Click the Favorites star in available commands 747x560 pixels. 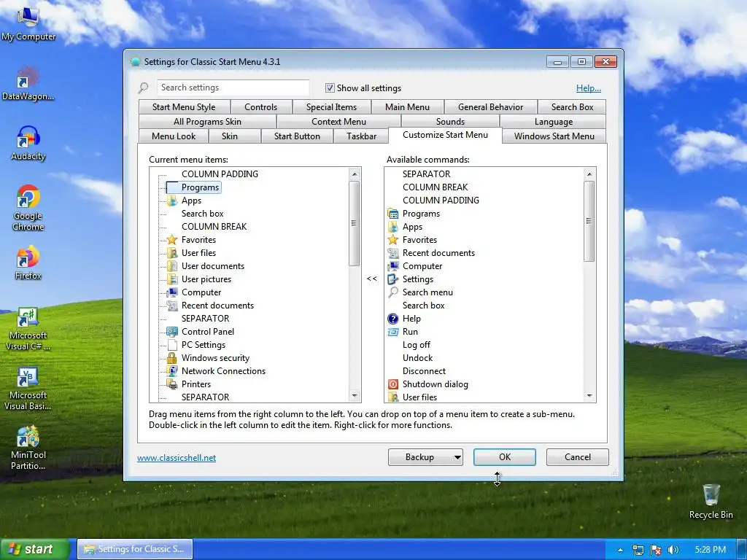[393, 239]
